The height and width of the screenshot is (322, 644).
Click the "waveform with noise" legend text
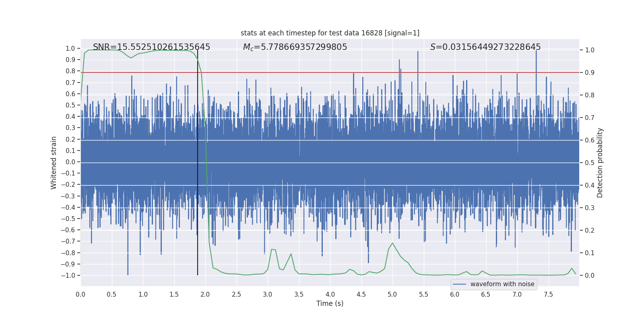pyautogui.click(x=502, y=284)
